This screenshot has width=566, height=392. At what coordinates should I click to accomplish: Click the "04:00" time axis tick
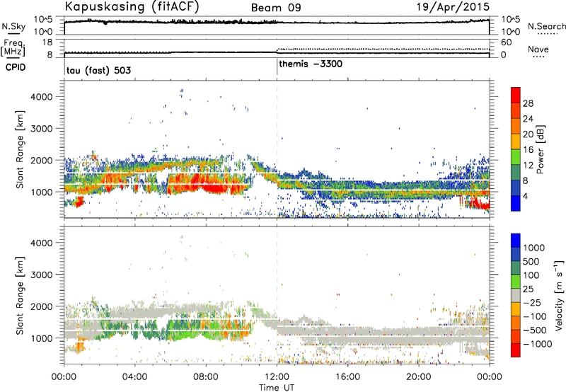(134, 377)
